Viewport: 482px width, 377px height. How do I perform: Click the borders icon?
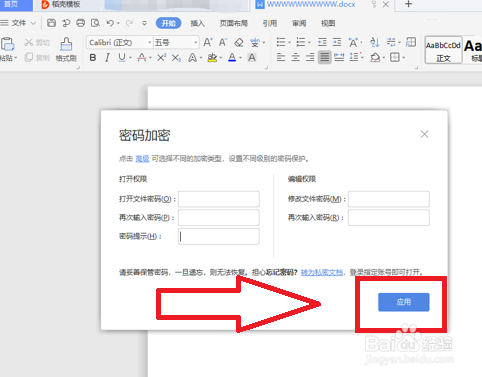tap(395, 58)
